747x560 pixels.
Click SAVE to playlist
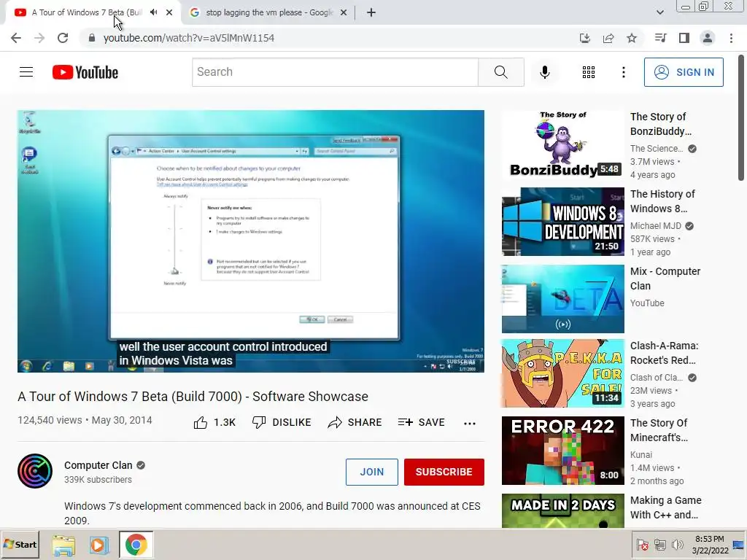point(421,422)
